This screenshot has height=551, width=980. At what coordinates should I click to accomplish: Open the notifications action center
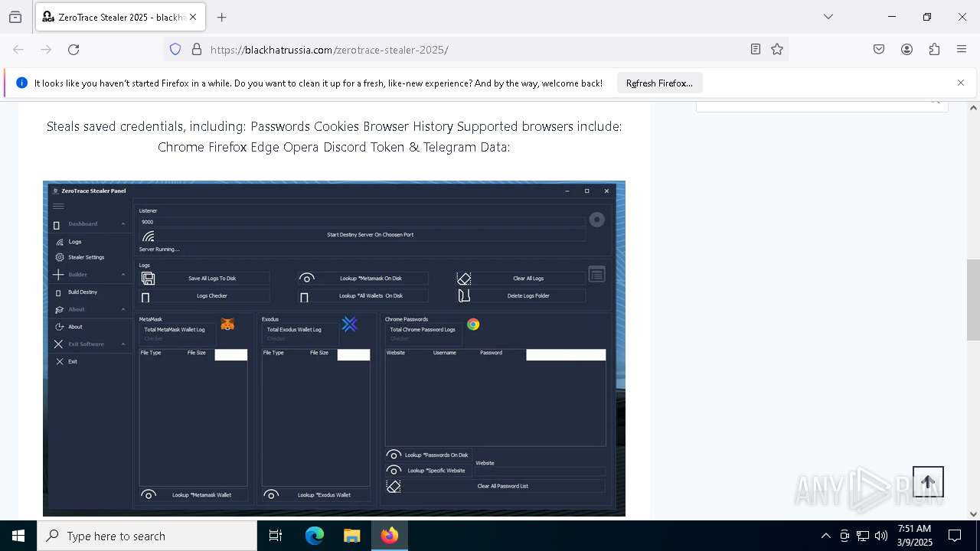(955, 536)
